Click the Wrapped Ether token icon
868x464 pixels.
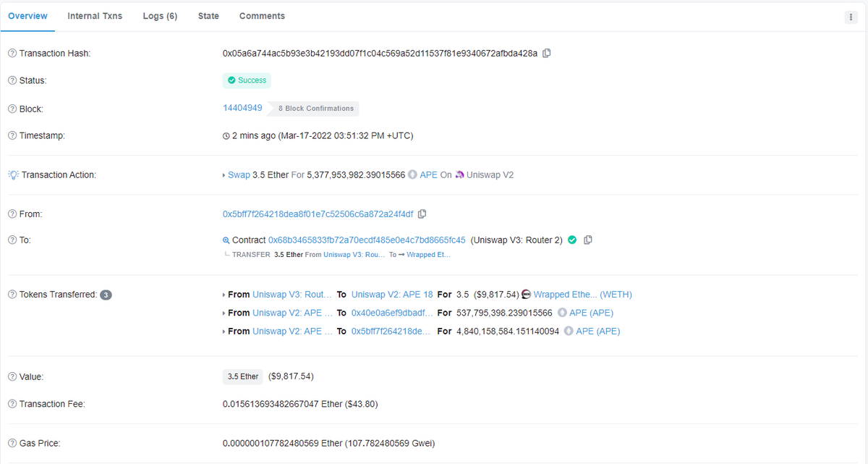point(527,295)
